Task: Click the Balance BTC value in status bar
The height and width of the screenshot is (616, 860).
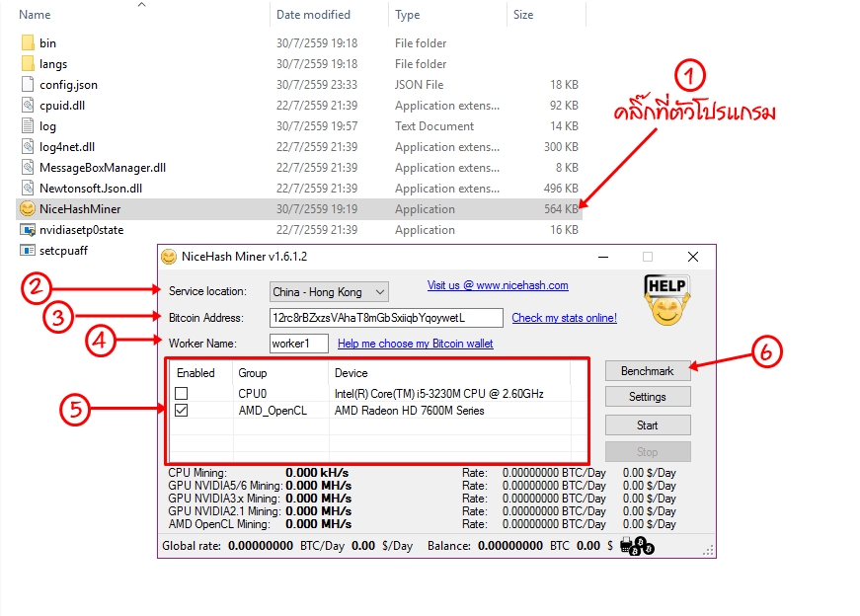Action: click(x=510, y=546)
